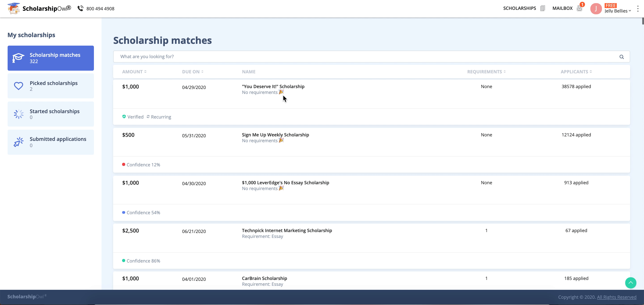Click the party popper icon for Submitted applications
Viewport: 644px width, 305px height.
point(19,142)
